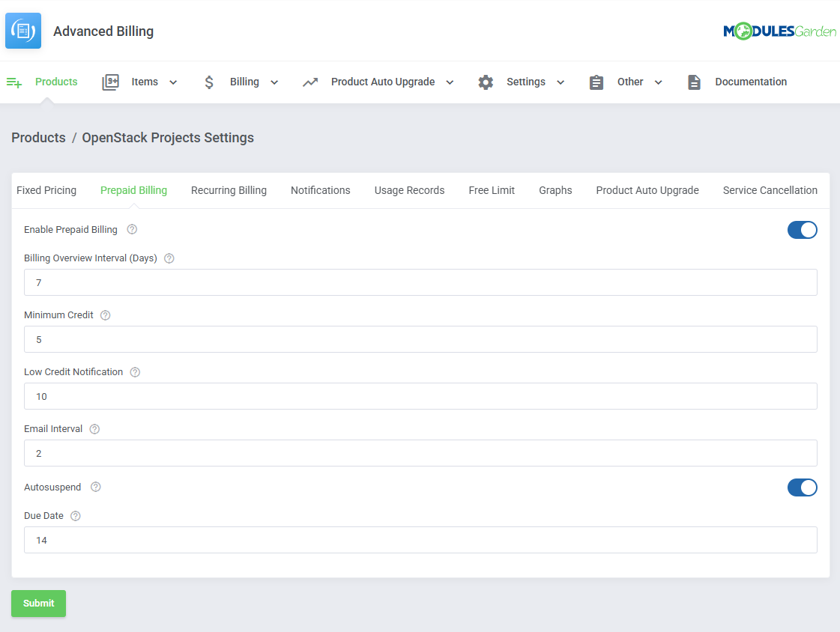840x632 pixels.
Task: Expand the Billing dropdown chevron
Action: [x=274, y=82]
